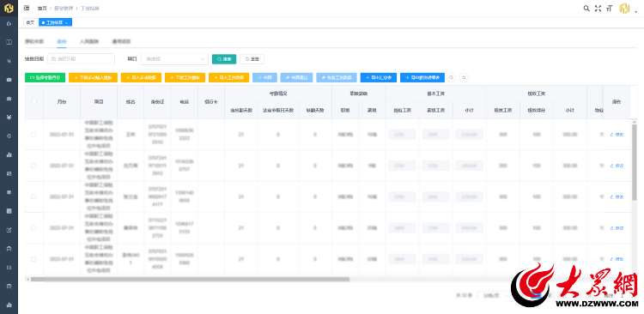Click 修改 for row with phone 15806362222
This screenshot has width=644, height=314.
(x=617, y=135)
